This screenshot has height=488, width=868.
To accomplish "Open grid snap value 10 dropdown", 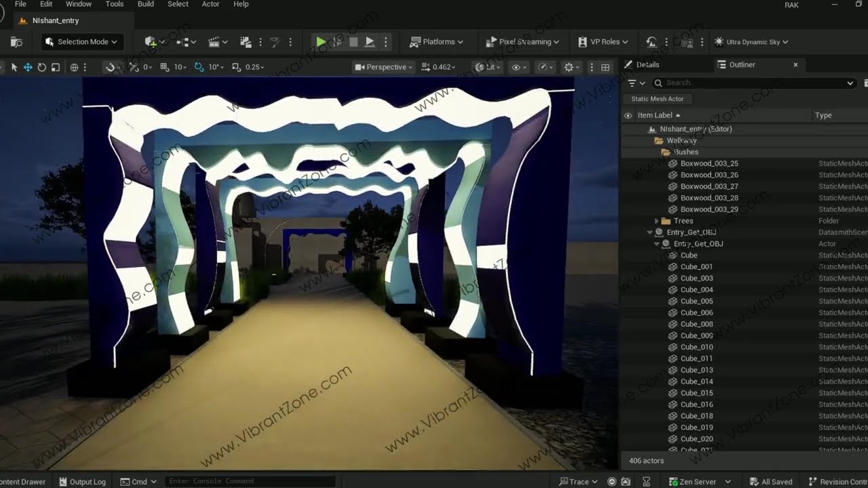I will click(180, 67).
